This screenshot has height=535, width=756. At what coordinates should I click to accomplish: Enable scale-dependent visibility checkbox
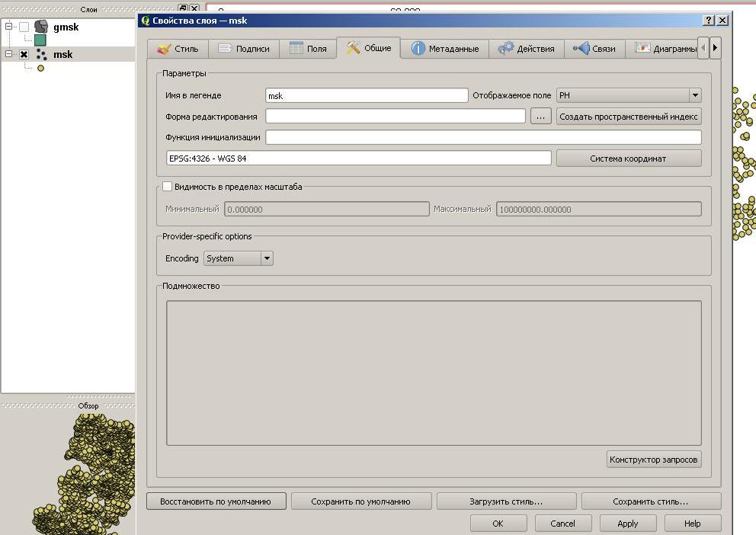(168, 187)
